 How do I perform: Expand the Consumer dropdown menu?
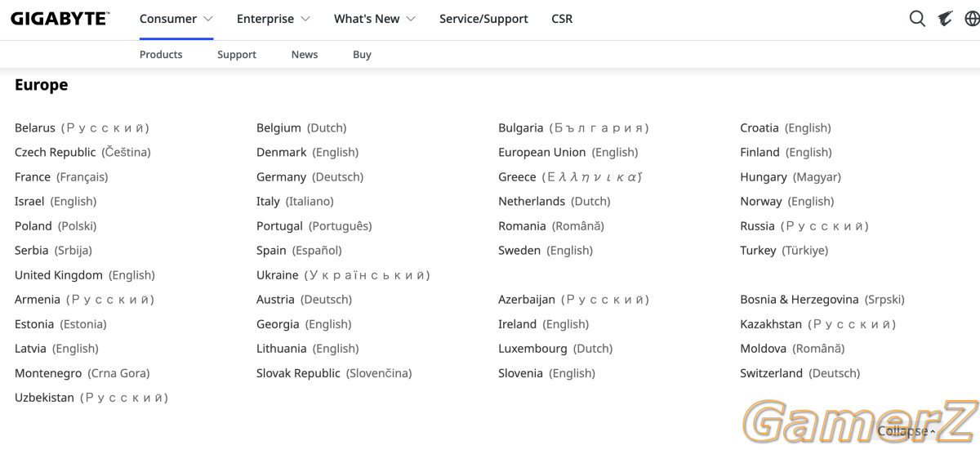tap(176, 19)
